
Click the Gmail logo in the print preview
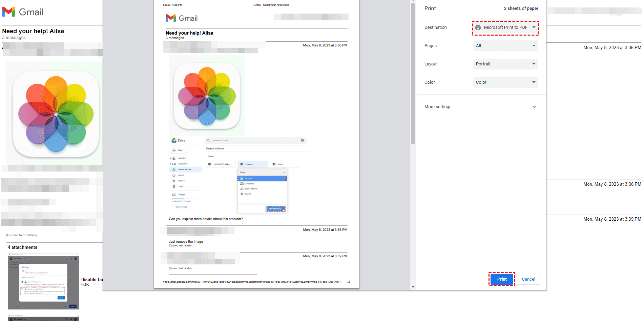[182, 18]
